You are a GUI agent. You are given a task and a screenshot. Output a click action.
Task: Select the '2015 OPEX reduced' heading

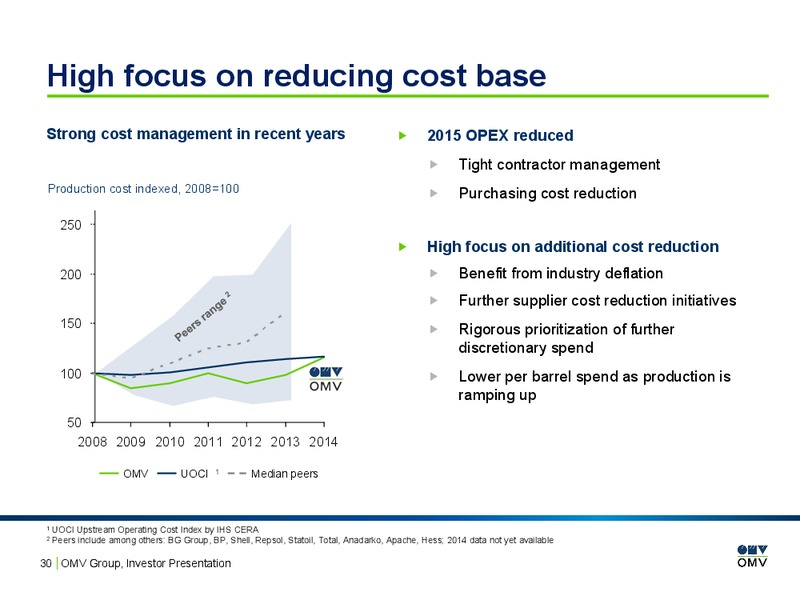(x=500, y=136)
